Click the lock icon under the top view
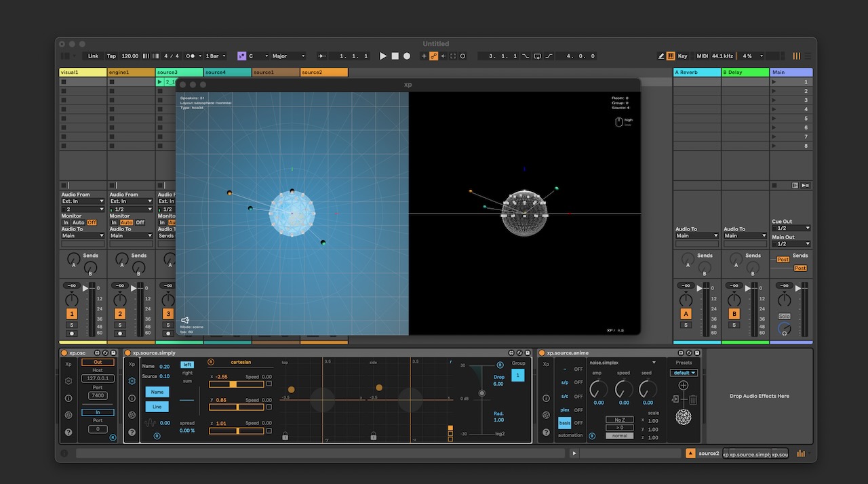Screen dimensions: 868x484 click(x=285, y=436)
